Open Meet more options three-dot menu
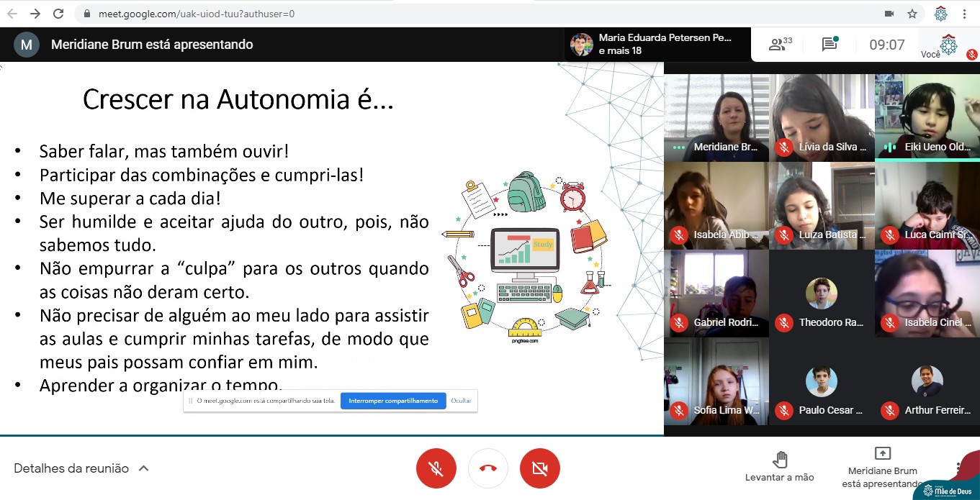Image resolution: width=980 pixels, height=500 pixels. [958, 468]
